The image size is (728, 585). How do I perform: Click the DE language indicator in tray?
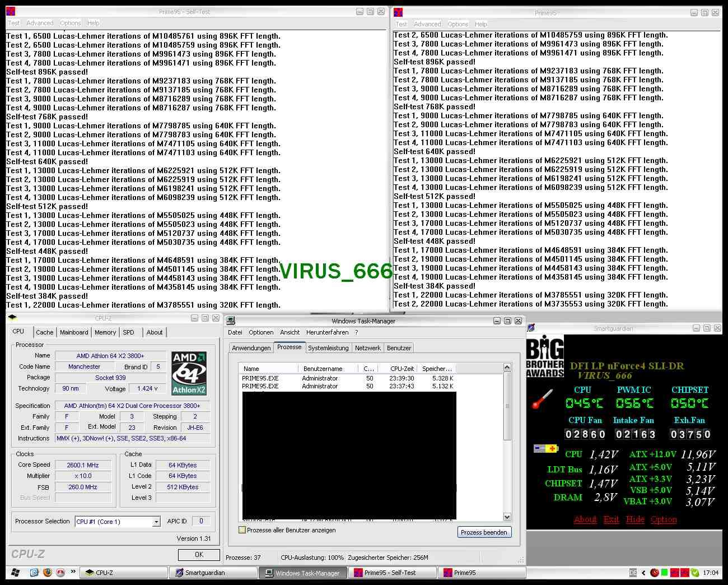(633, 573)
